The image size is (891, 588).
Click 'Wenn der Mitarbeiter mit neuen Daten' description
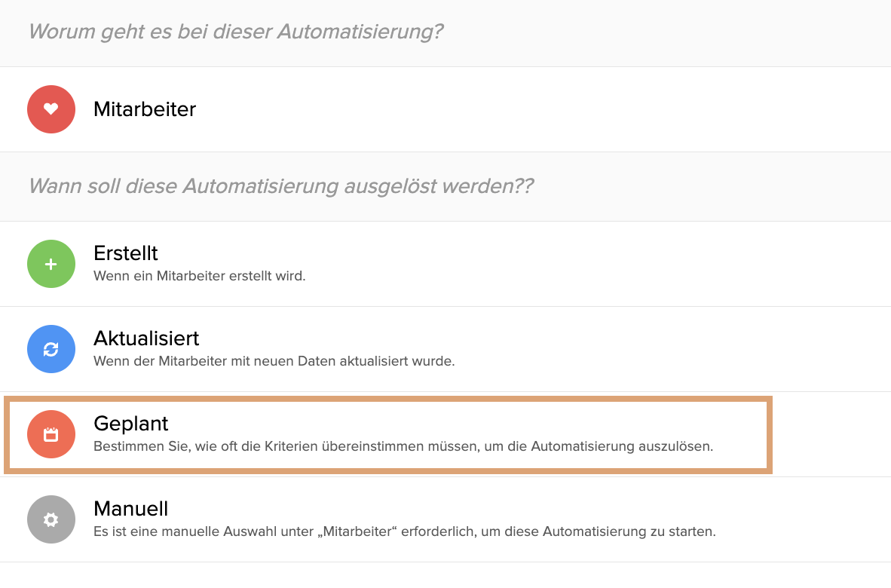point(274,361)
